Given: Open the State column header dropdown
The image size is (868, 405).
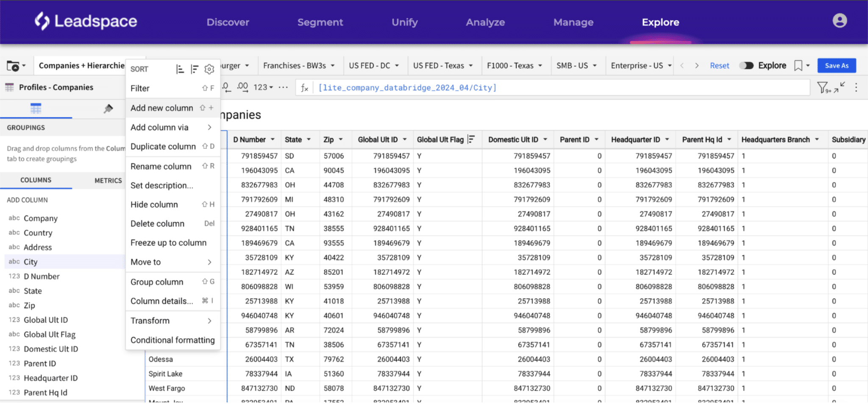Looking at the screenshot, I should (309, 139).
